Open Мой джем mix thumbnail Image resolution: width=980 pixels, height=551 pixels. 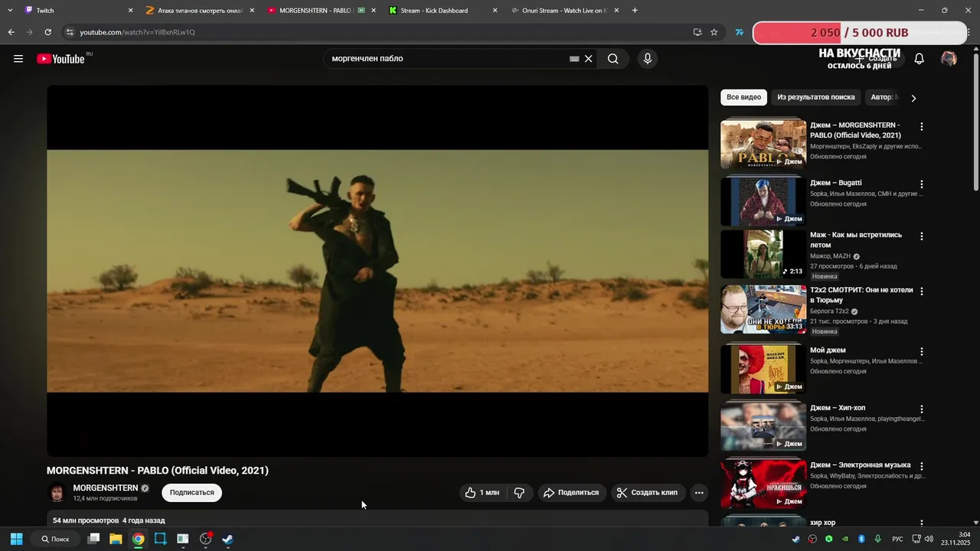click(x=763, y=368)
